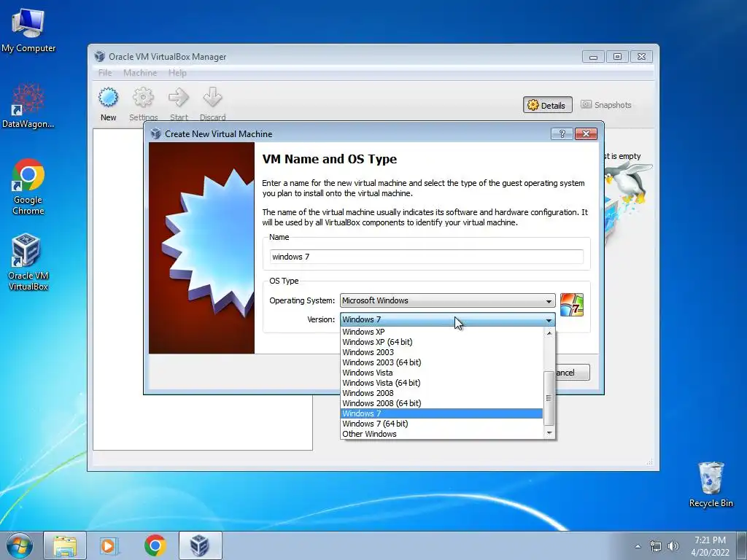The image size is (747, 560).
Task: Choose Windows Vista in the version list
Action: 442,373
